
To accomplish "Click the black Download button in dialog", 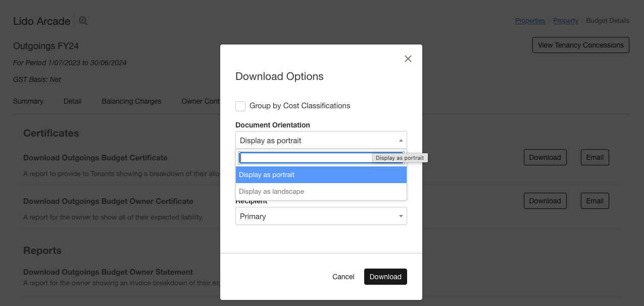I will 385,277.
